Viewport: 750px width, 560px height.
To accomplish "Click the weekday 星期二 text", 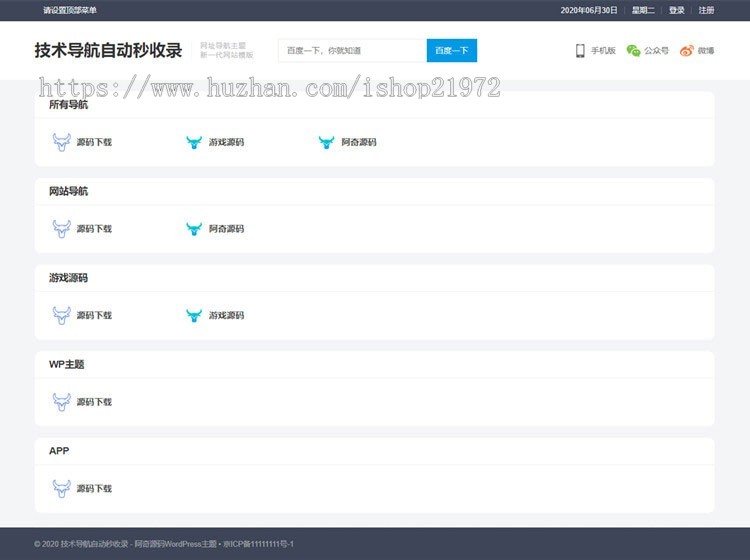I will point(643,10).
